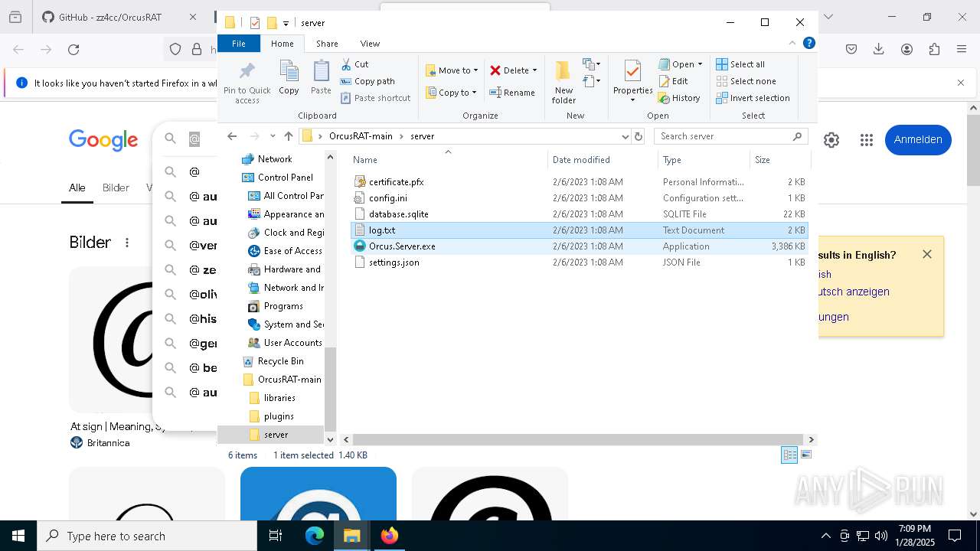
Task: Click Rename in Organize group
Action: [x=512, y=93]
